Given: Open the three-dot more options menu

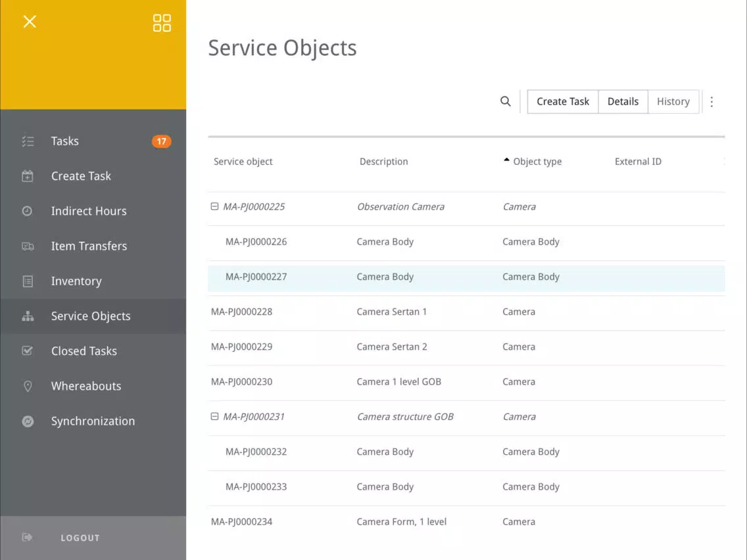Looking at the screenshot, I should [711, 101].
